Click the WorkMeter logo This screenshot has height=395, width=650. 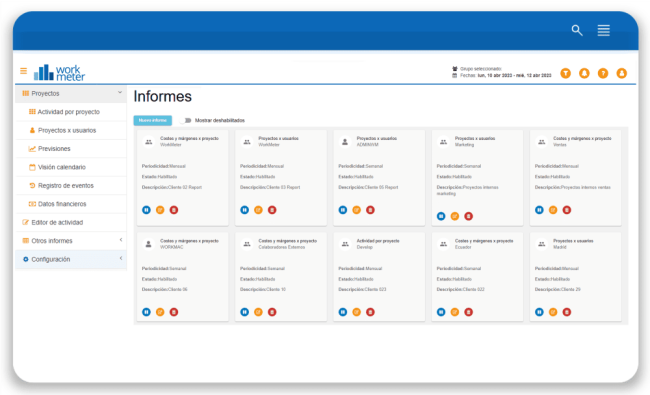[59, 73]
